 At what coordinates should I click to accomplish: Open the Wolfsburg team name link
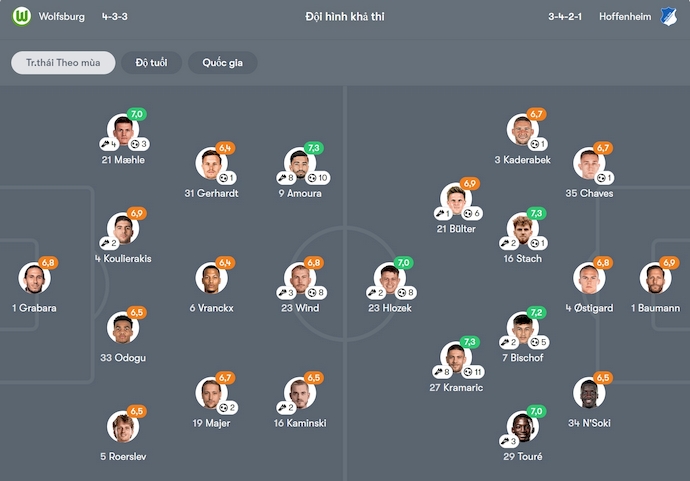pos(62,17)
